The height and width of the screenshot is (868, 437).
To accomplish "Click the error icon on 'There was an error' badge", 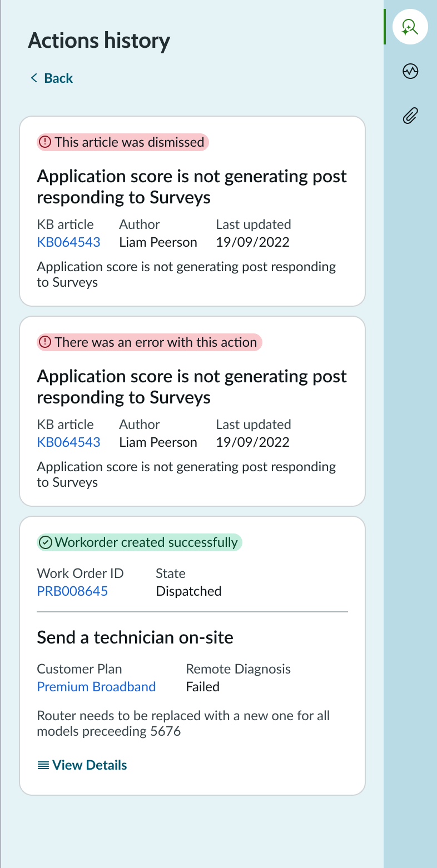I will 46,342.
